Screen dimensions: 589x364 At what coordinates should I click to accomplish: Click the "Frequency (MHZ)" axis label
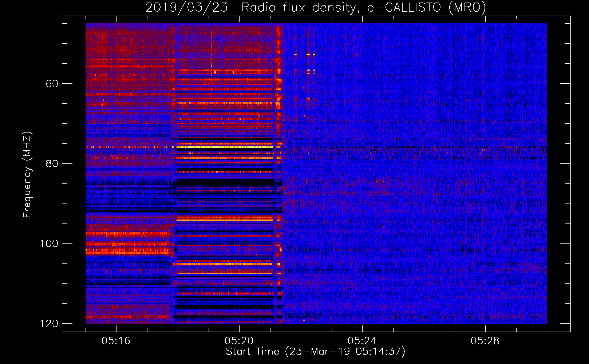tap(27, 175)
